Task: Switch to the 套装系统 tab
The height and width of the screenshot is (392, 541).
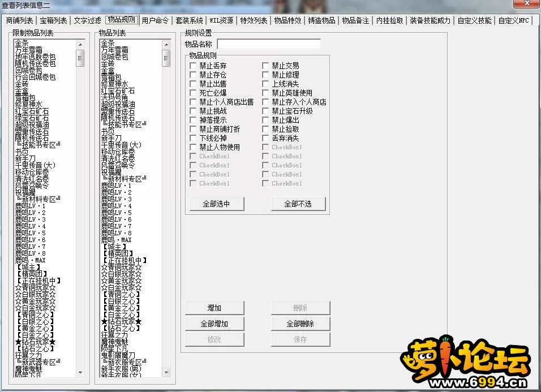Action: pyautogui.click(x=189, y=21)
